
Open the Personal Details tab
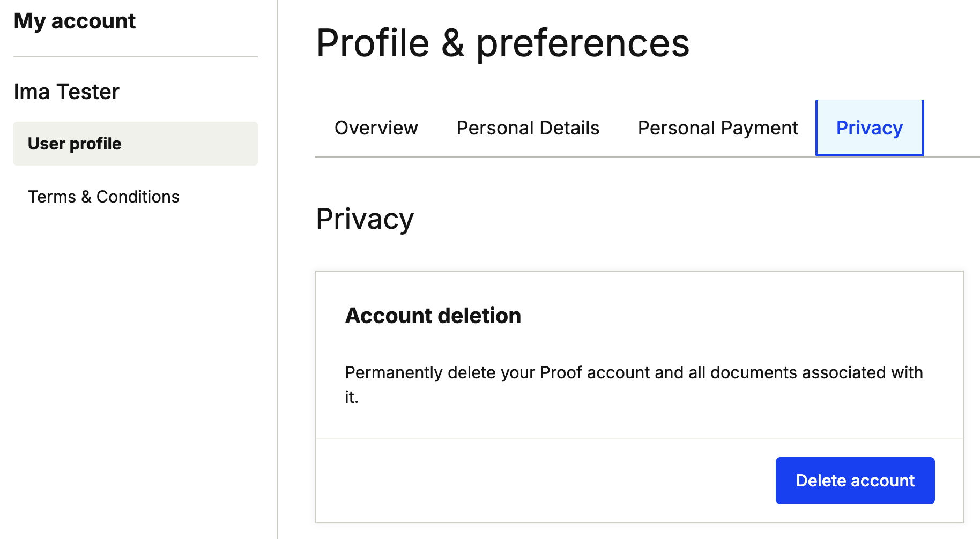(x=528, y=128)
